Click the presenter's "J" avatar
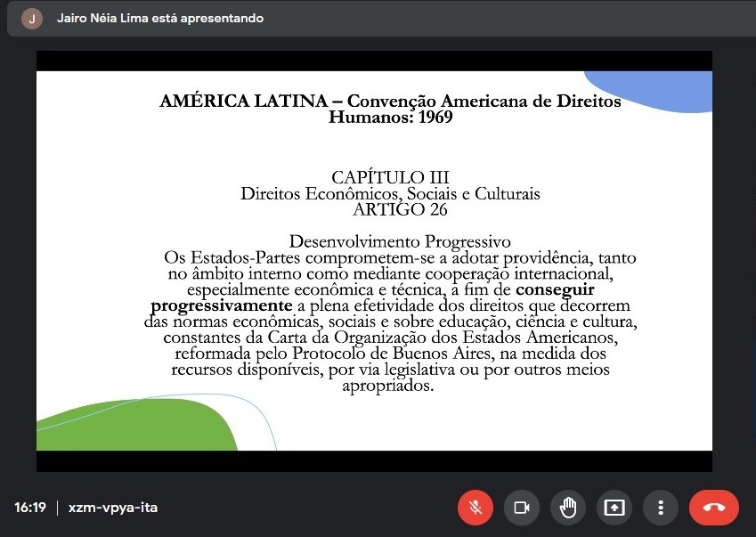Viewport: 756px width, 537px height. coord(32,18)
